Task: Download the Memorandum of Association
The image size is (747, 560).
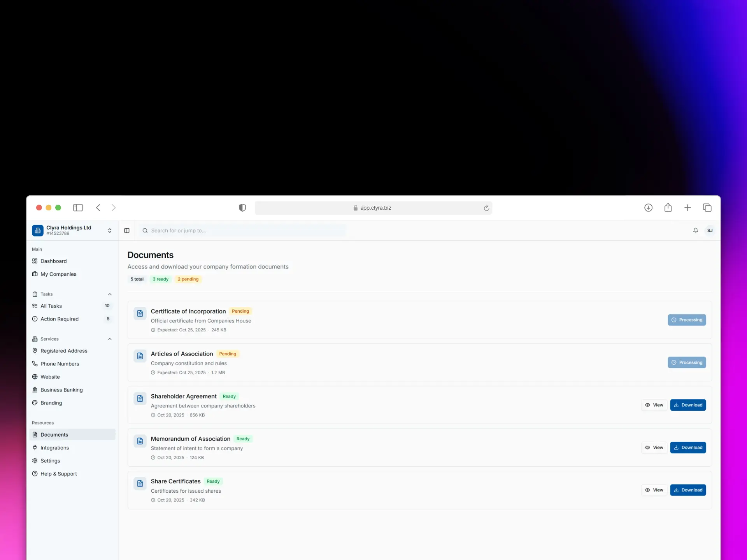Action: (687, 448)
